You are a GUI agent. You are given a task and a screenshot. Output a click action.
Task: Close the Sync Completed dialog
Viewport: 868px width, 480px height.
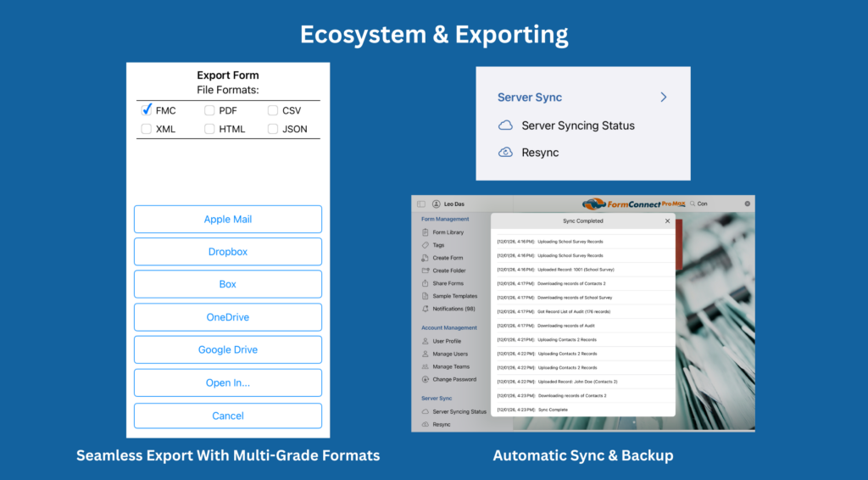(667, 220)
